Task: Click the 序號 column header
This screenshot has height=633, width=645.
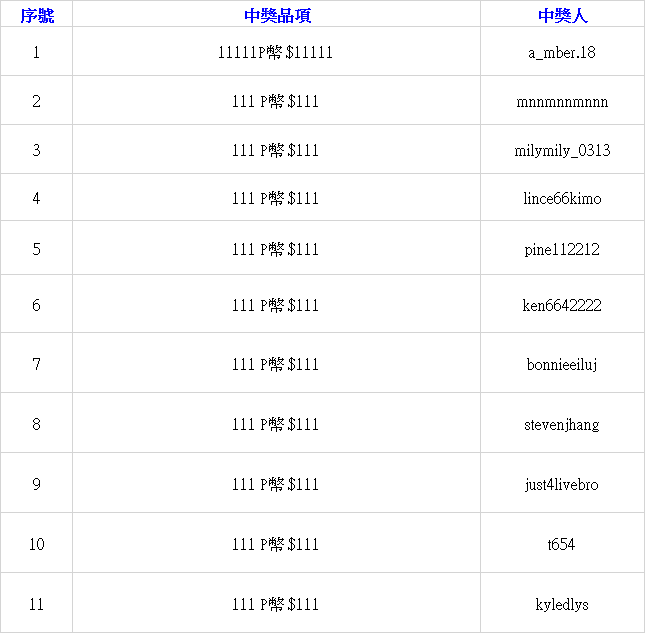Action: pos(37,16)
